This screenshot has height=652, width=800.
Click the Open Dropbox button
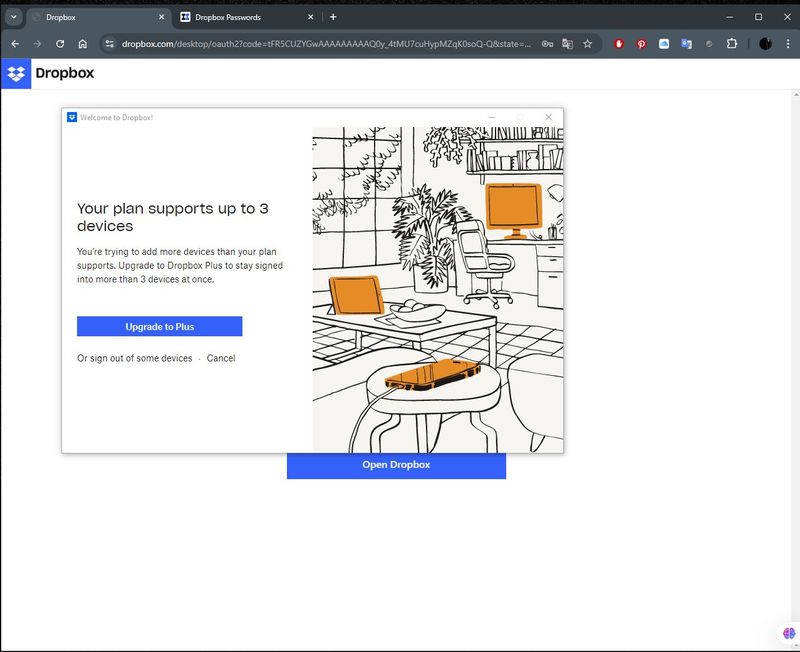coord(396,465)
